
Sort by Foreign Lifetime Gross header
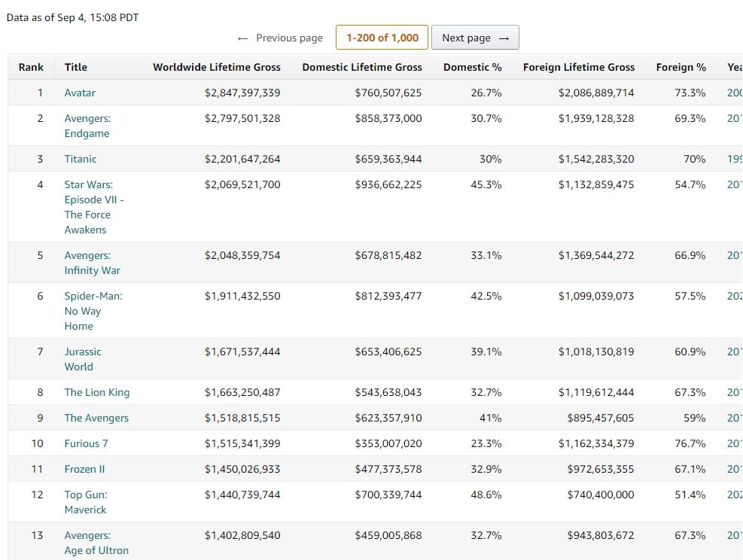click(579, 67)
